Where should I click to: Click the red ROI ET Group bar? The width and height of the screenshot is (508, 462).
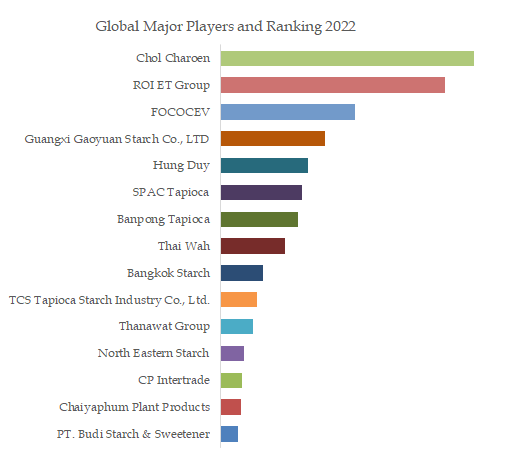[333, 85]
